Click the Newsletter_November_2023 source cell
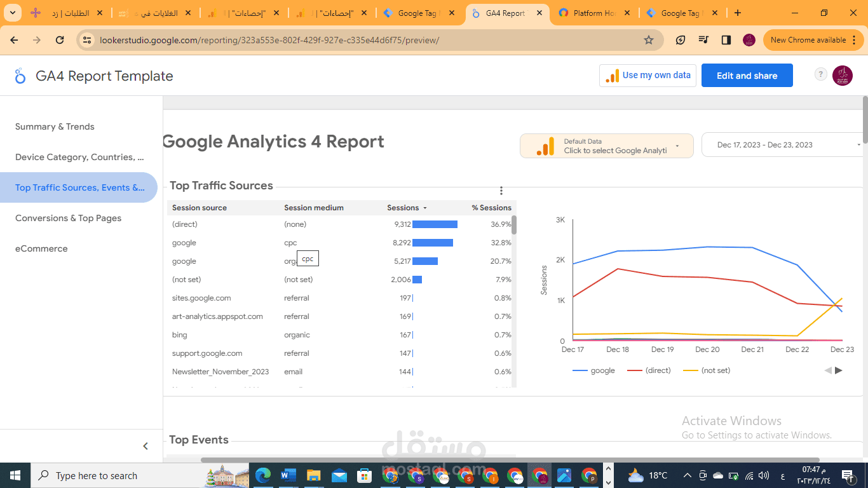This screenshot has width=868, height=488. coord(220,372)
